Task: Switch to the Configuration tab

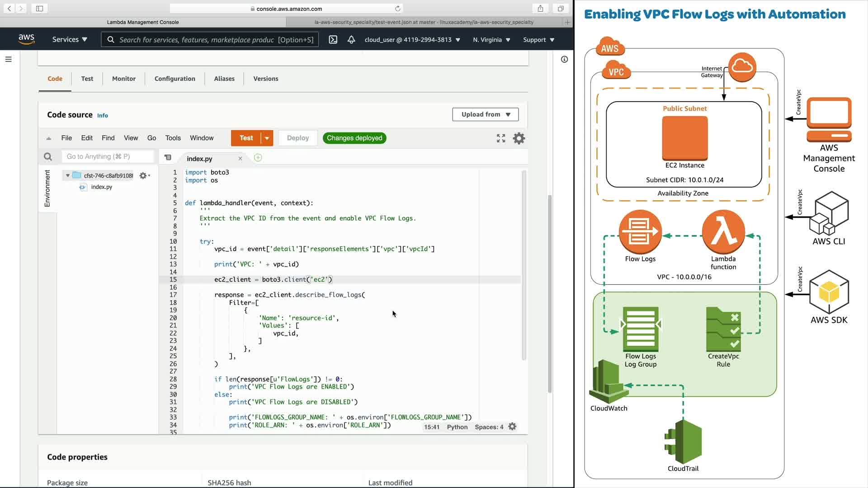Action: tap(175, 79)
